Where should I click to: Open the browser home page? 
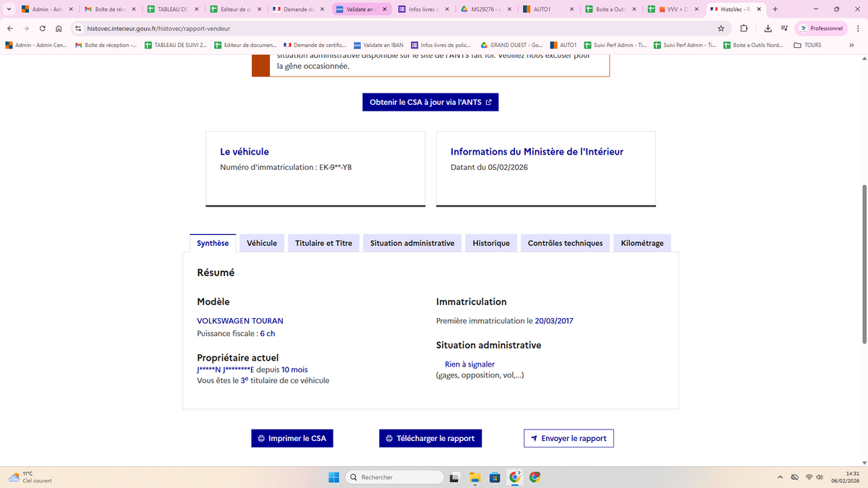coord(59,28)
